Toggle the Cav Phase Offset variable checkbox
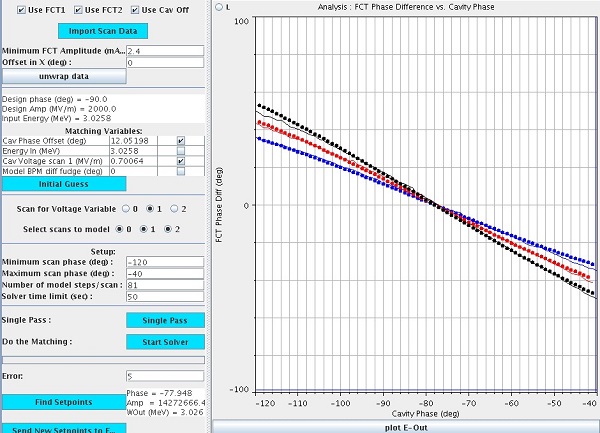This screenshot has height=433, width=600. point(181,141)
